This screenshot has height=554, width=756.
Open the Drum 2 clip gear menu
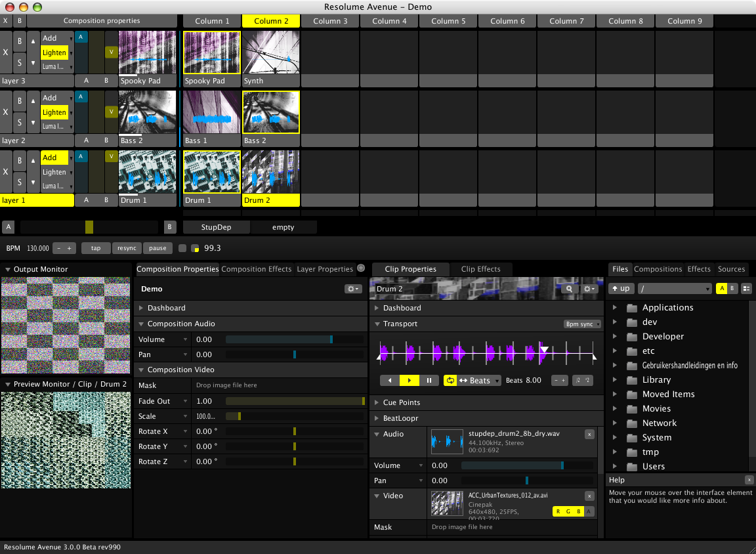point(589,289)
